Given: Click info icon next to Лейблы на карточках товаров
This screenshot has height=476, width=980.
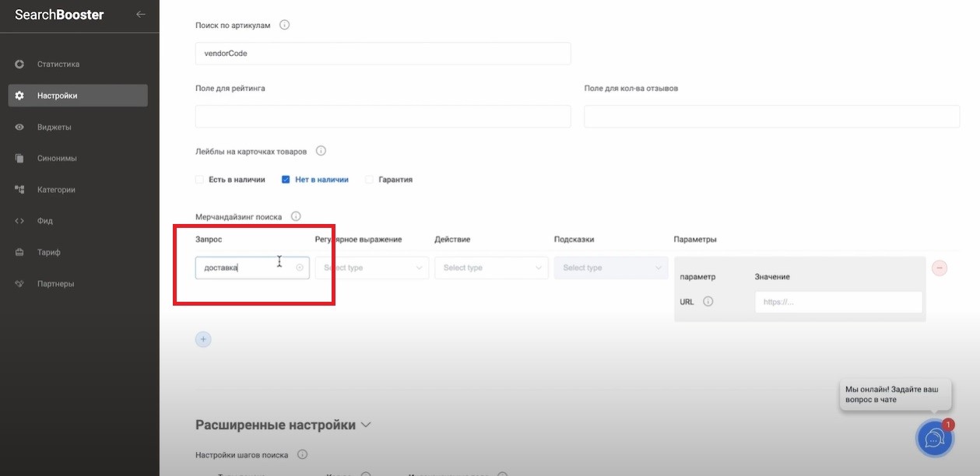Looking at the screenshot, I should coord(321,151).
